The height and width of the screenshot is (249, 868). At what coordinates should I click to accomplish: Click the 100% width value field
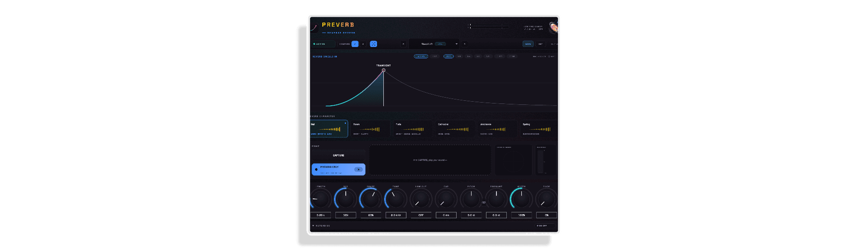521,215
